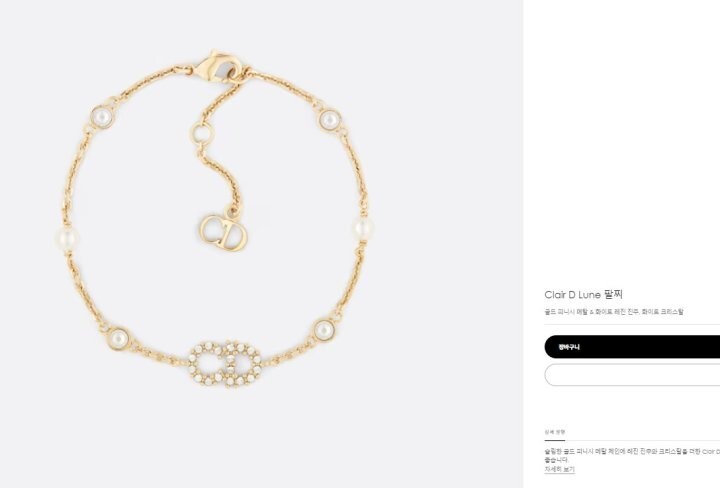Click the lobster clasp on the bracelet
720x488 pixels.
[x=220, y=67]
